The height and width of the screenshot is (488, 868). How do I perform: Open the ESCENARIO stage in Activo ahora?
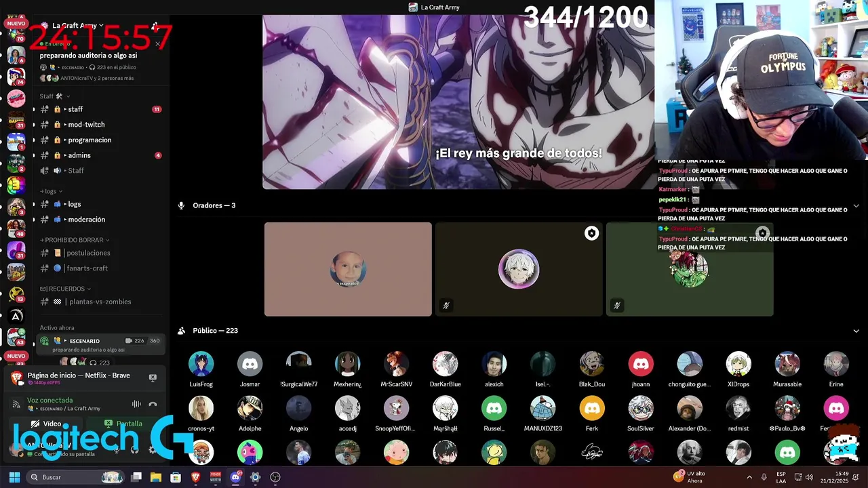(101, 345)
